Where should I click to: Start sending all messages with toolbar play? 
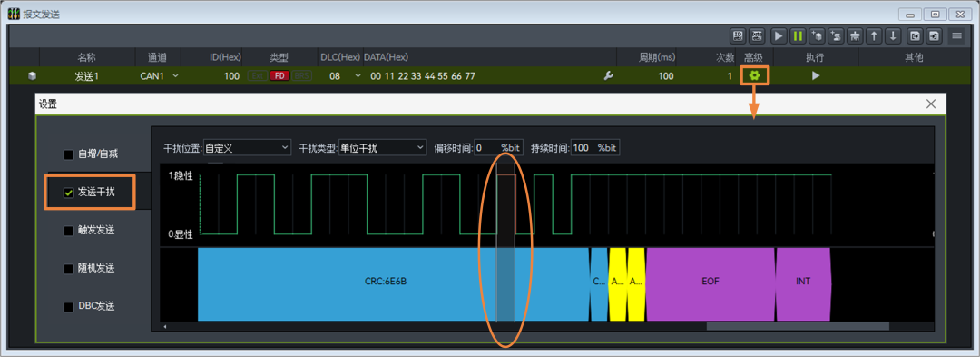pos(779,36)
